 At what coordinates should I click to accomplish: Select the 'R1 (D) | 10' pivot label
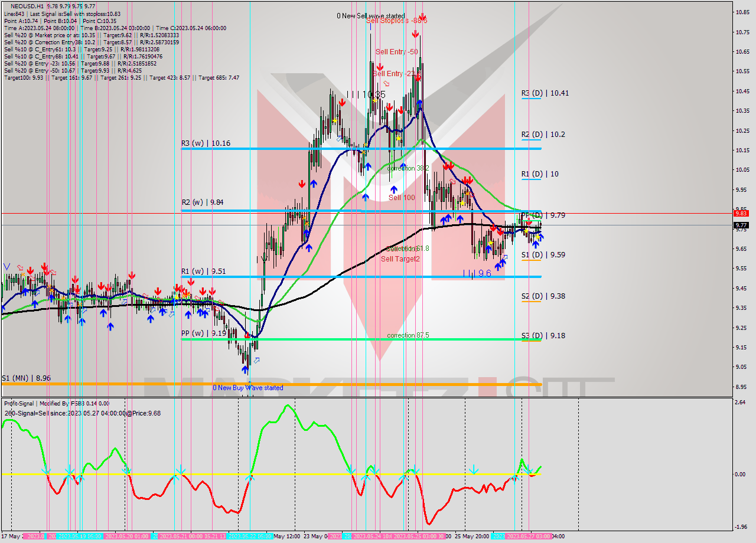click(540, 174)
